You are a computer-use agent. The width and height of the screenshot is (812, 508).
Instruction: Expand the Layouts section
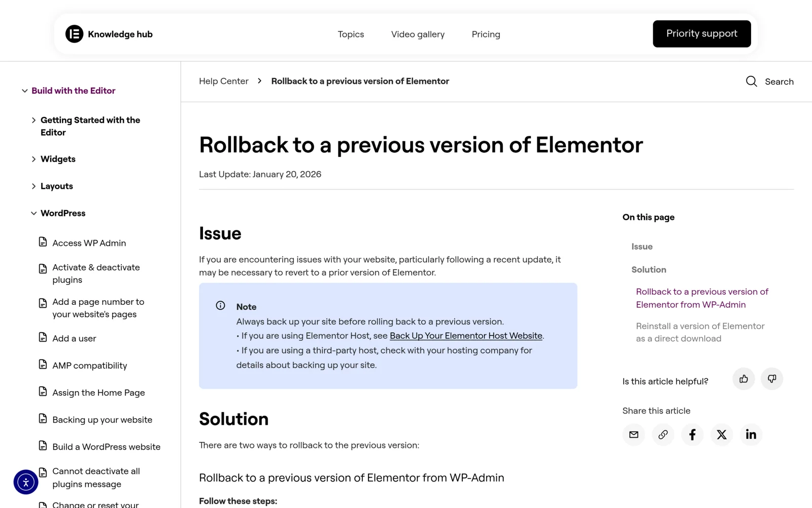pos(33,186)
